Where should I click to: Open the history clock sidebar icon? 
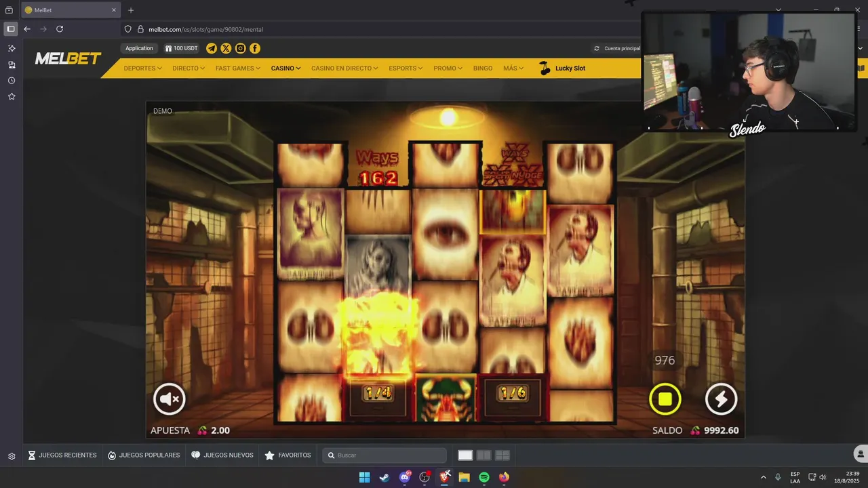click(12, 81)
